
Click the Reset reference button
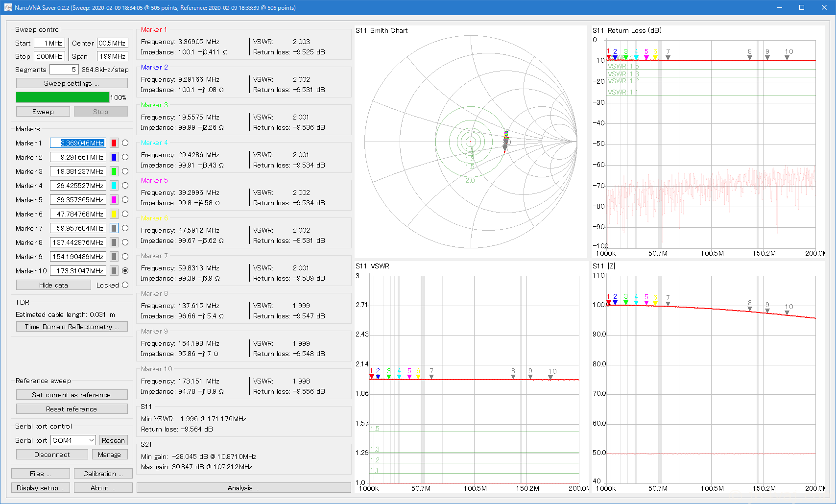tap(72, 409)
